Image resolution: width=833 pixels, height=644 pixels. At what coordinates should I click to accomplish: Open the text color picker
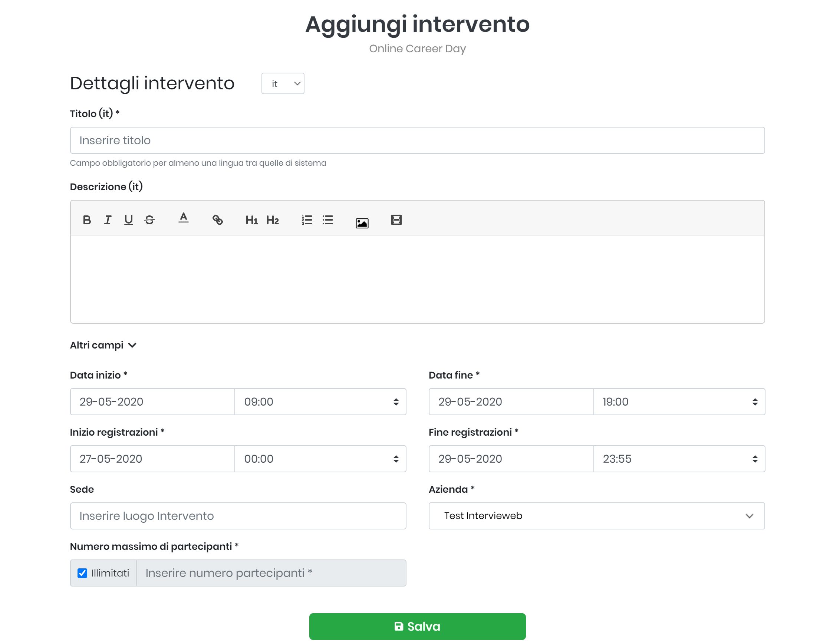(x=184, y=218)
